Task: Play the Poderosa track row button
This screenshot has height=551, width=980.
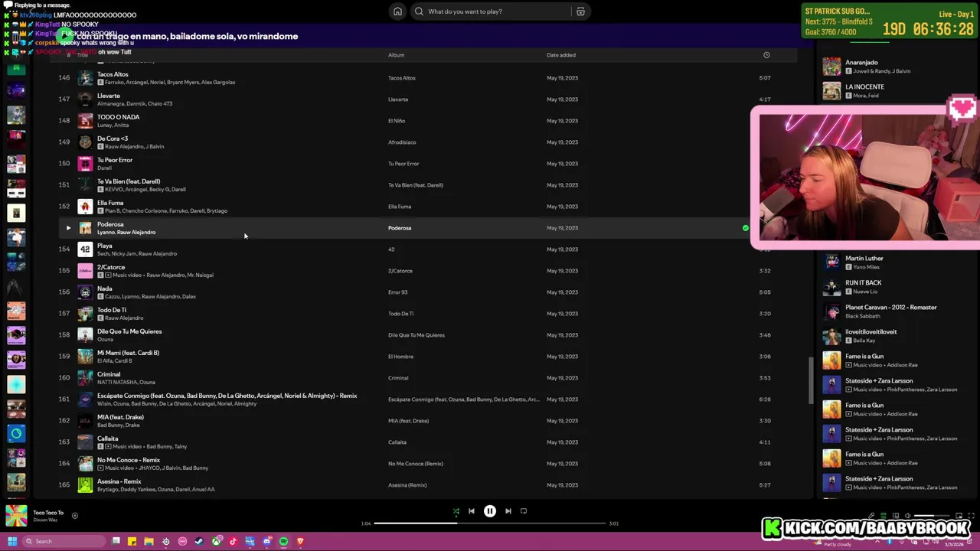Action: pyautogui.click(x=68, y=228)
